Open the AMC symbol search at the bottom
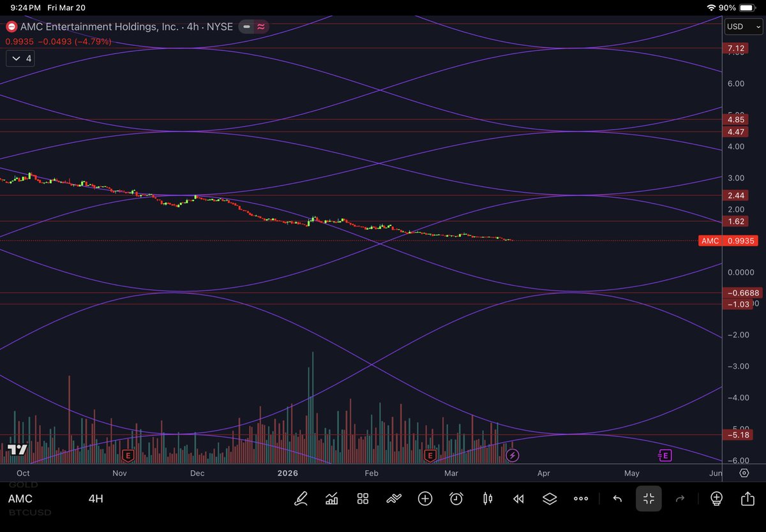Image resolution: width=766 pixels, height=532 pixels. click(20, 499)
